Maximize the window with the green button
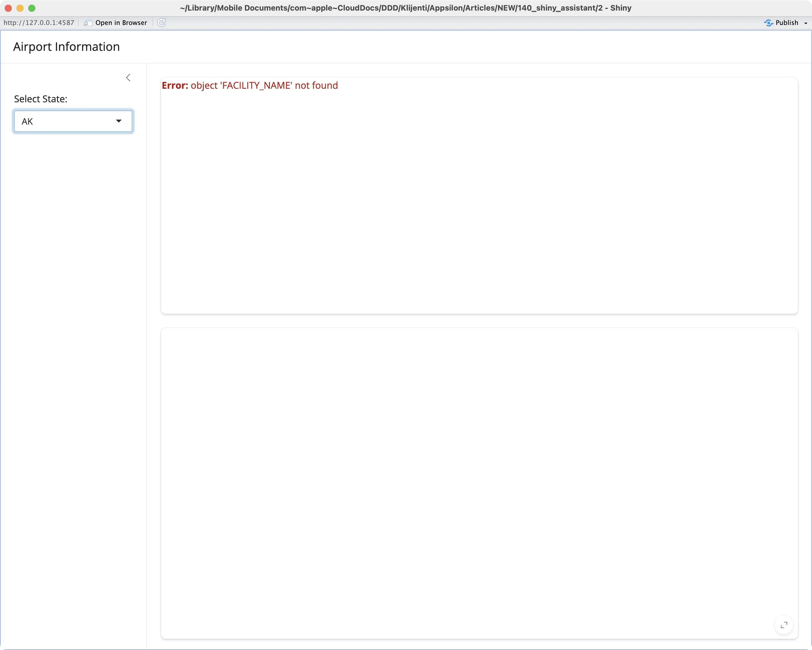The height and width of the screenshot is (650, 812). coord(32,8)
